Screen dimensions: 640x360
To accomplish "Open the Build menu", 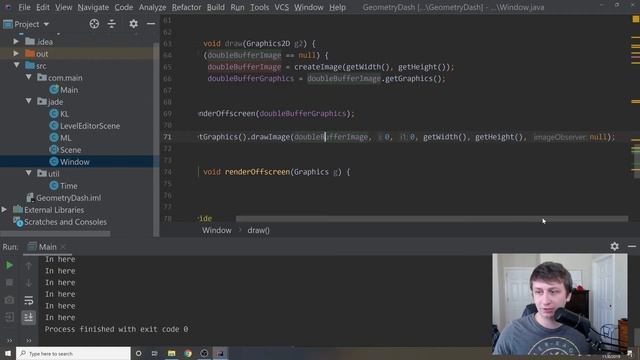I will (x=216, y=7).
